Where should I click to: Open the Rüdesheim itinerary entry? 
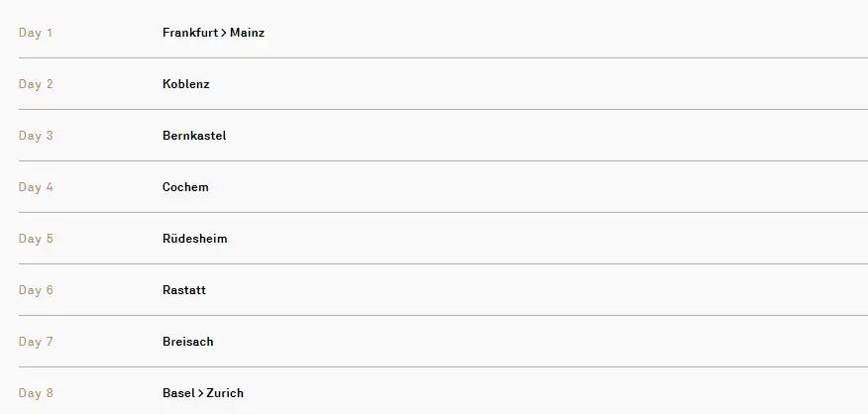195,239
